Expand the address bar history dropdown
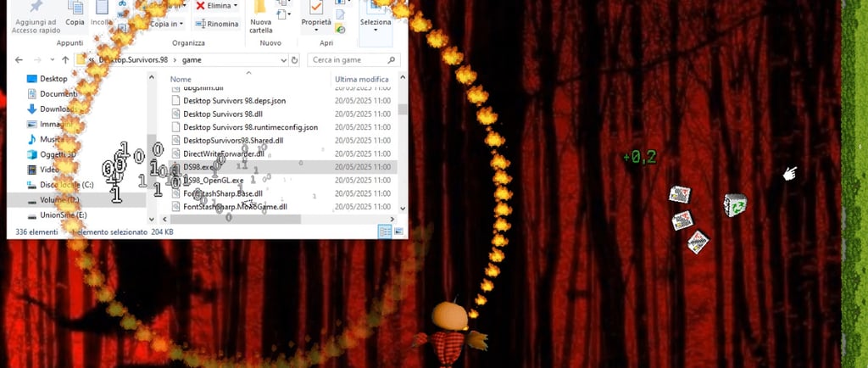 (283, 59)
